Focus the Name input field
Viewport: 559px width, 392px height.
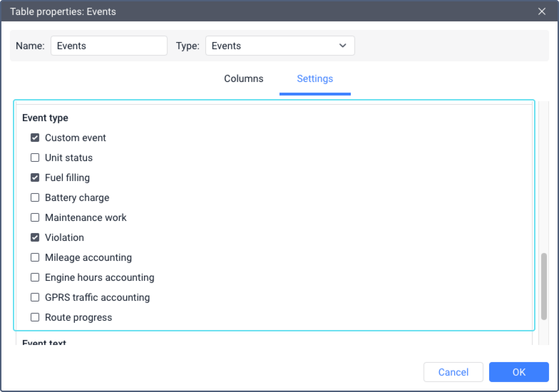pos(108,46)
